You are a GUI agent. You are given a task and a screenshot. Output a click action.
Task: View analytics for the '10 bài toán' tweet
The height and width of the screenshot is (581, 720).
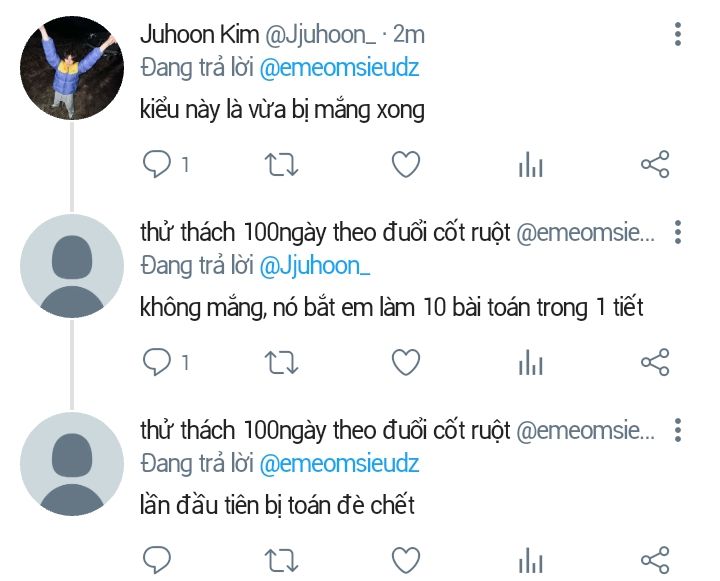click(x=531, y=362)
